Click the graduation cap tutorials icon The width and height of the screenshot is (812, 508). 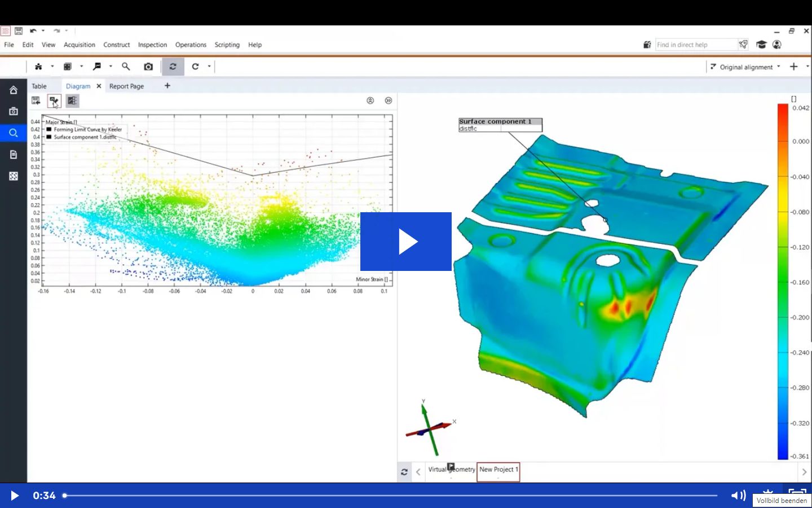(761, 45)
